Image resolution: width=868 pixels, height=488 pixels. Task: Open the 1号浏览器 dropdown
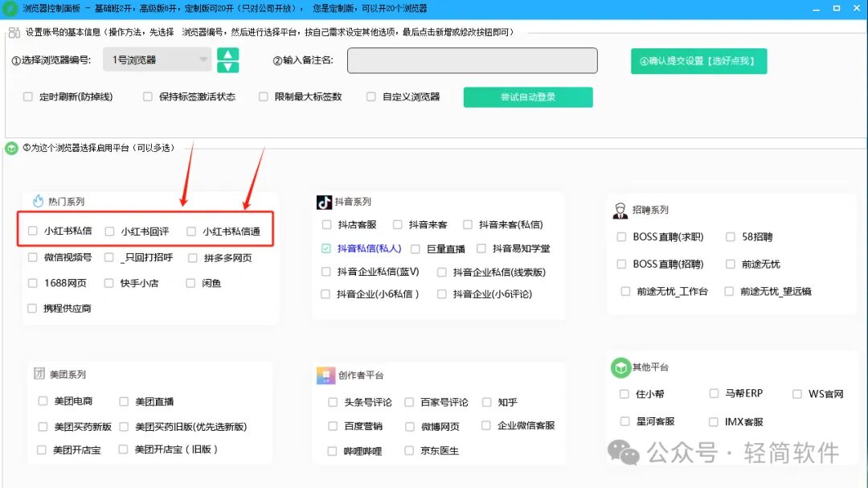pyautogui.click(x=158, y=59)
